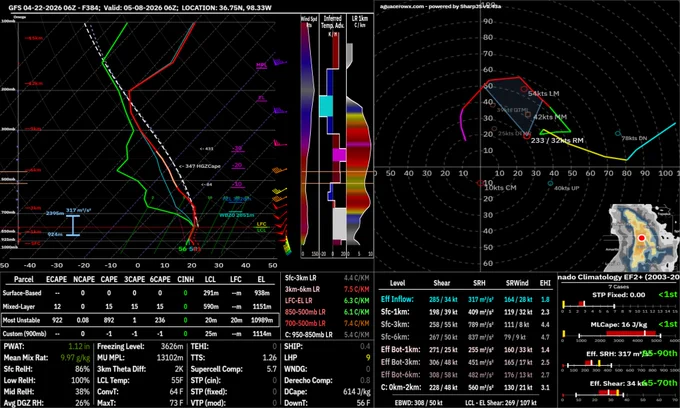680x408 pixels.
Task: Click the Freezing Level label
Action: [121, 346]
